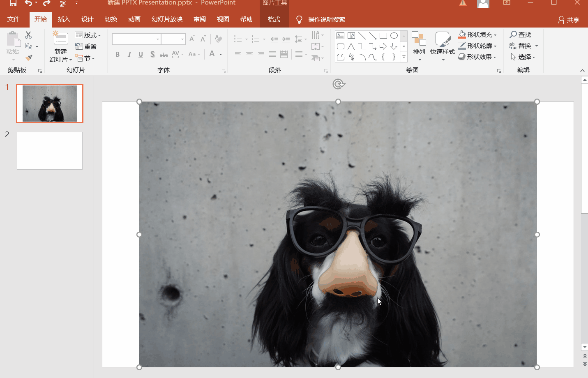Click the Cut scissors icon
The width and height of the screenshot is (588, 378).
(x=28, y=35)
